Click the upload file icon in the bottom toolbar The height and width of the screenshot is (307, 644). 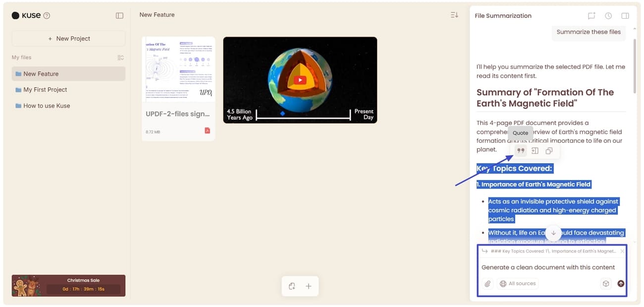click(292, 286)
